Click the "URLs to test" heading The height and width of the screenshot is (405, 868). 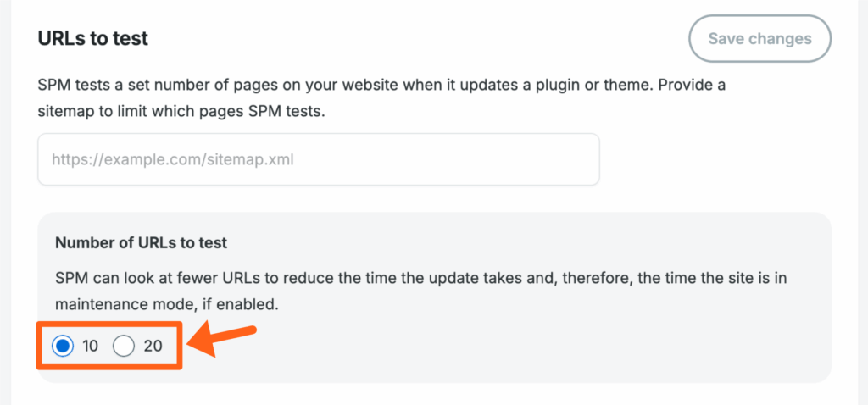[x=93, y=38]
